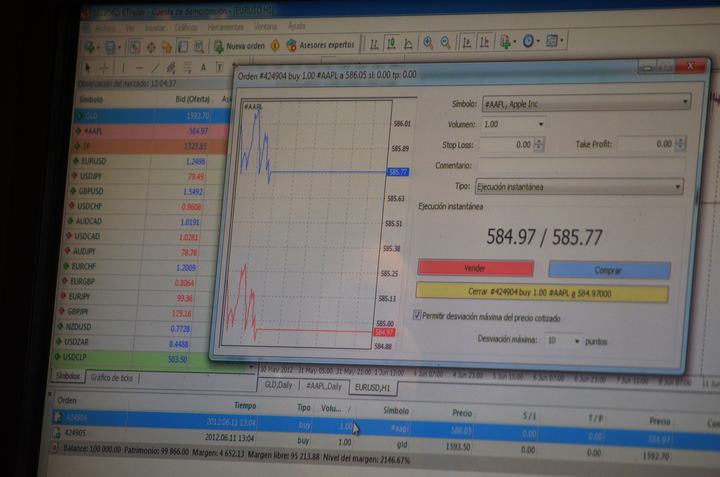Select the bar chart type icon
Screen dimensions: 720x477
click(372, 43)
